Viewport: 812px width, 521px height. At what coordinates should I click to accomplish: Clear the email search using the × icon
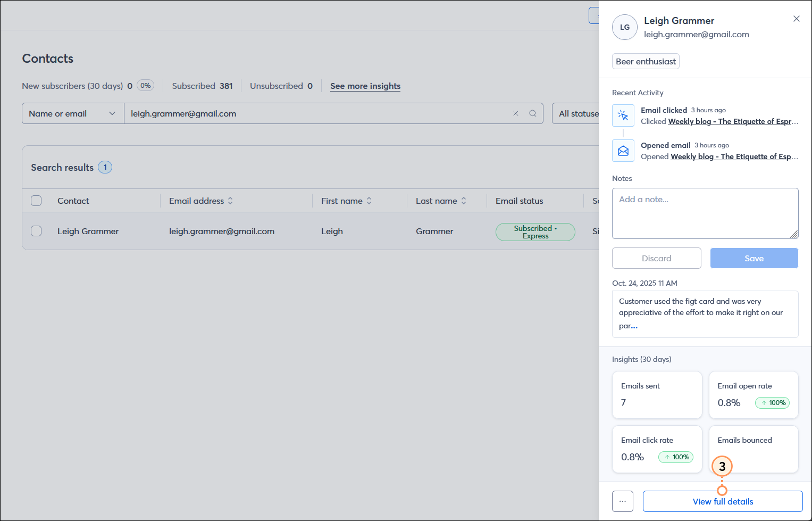(x=516, y=113)
